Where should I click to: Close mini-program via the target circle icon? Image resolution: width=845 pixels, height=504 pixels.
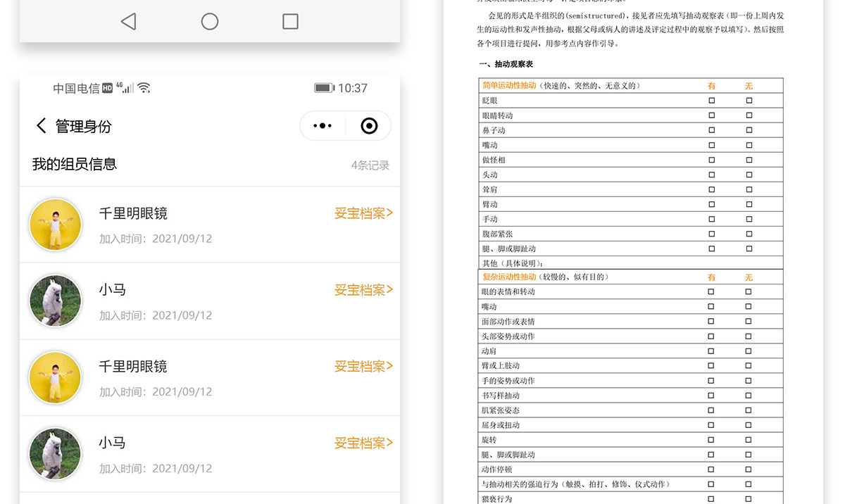[369, 126]
